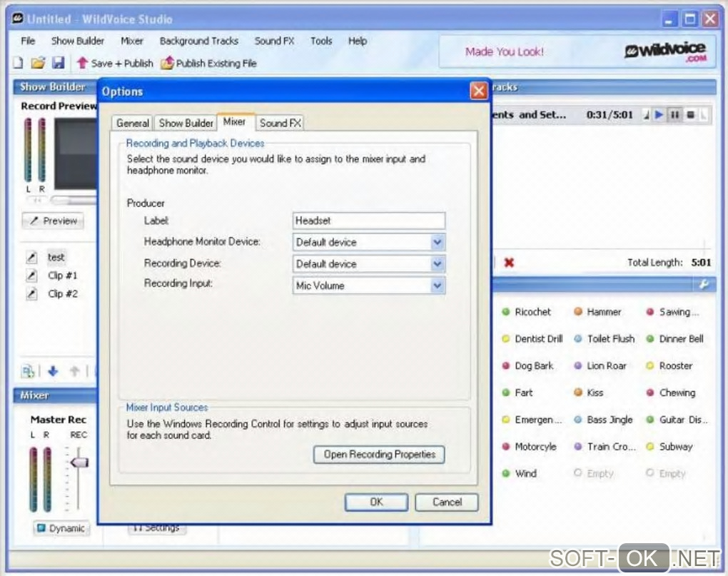Click the pencil icon beside Clip #2
This screenshot has height=576, width=728.
31,294
